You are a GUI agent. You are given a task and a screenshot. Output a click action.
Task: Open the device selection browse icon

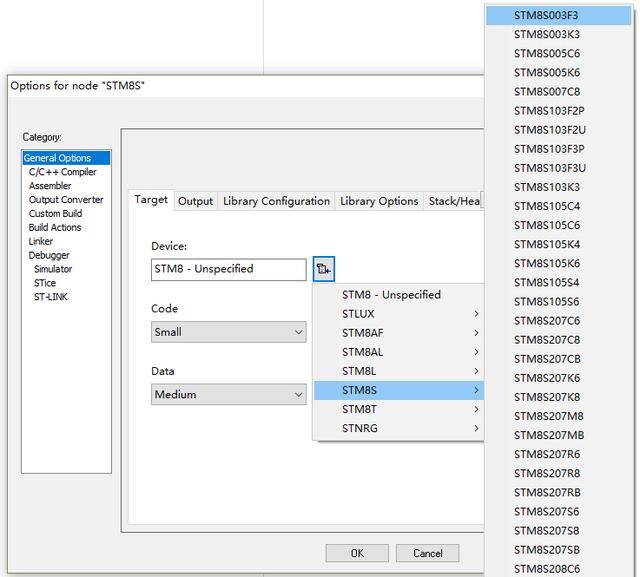pos(324,269)
